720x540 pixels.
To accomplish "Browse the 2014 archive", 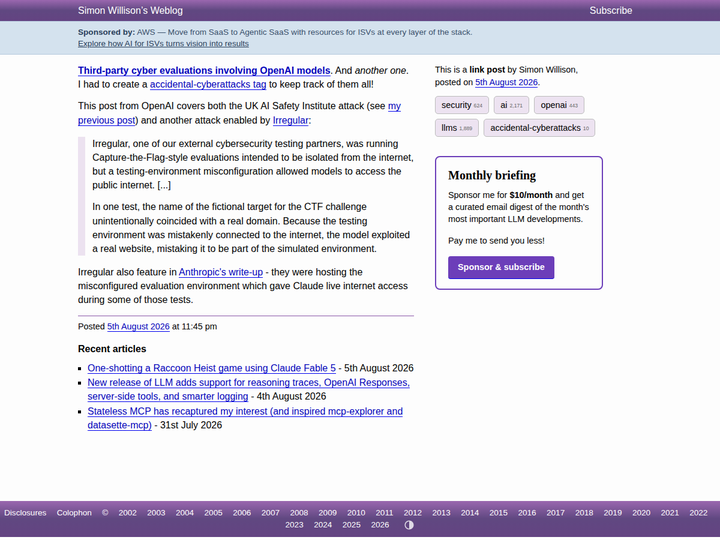I will (470, 513).
